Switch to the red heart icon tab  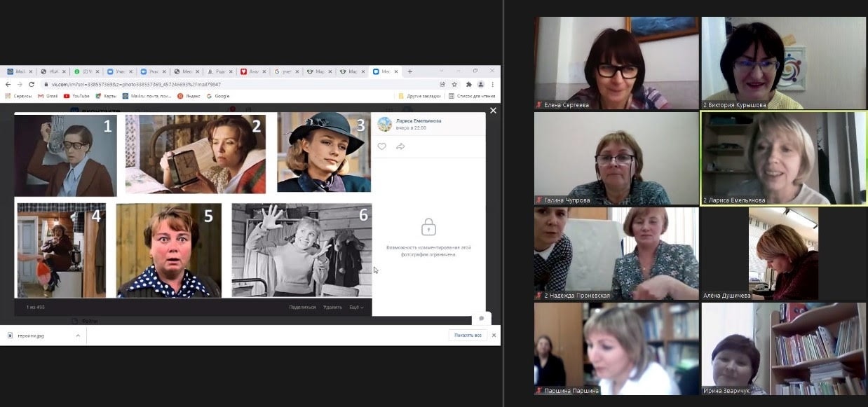pos(253,71)
